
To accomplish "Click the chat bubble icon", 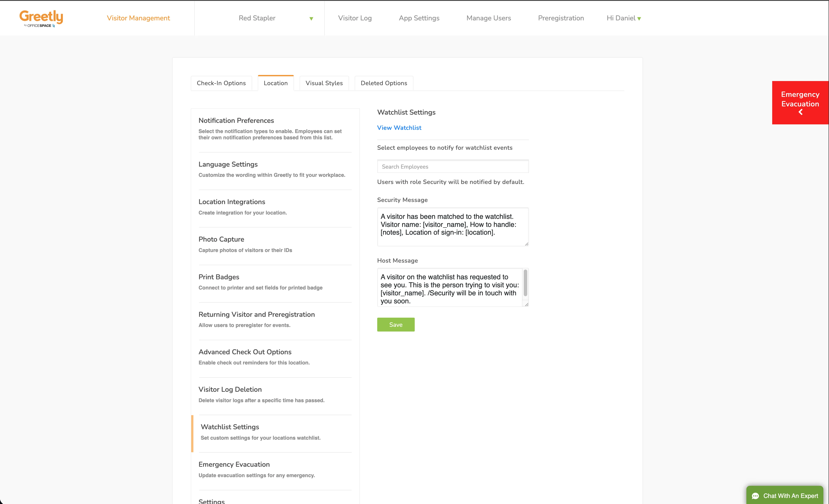I will pyautogui.click(x=755, y=496).
